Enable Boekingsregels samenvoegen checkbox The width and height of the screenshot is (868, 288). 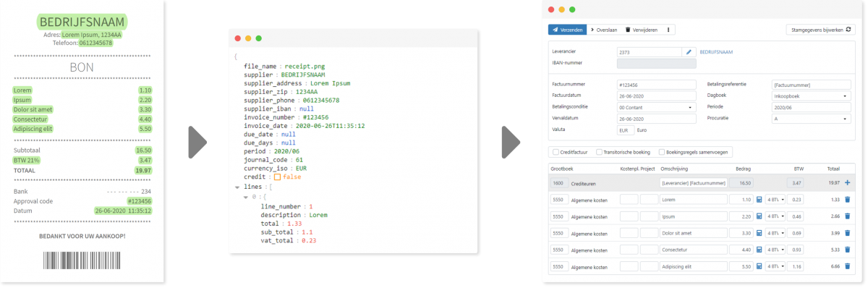point(662,152)
